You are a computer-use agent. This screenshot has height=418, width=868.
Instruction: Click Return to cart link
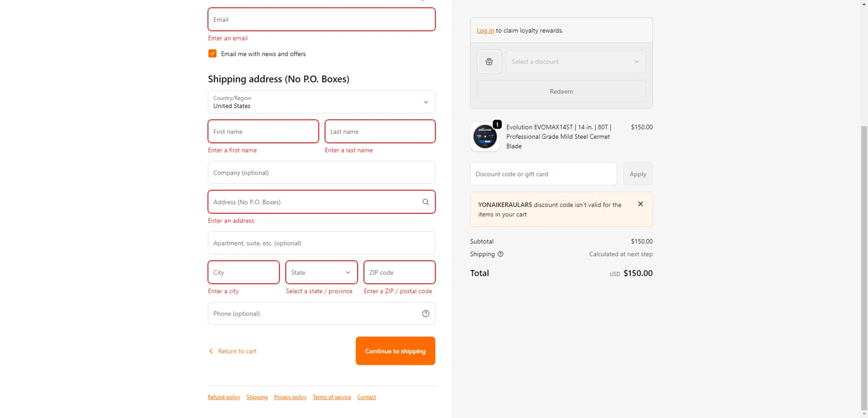click(237, 351)
